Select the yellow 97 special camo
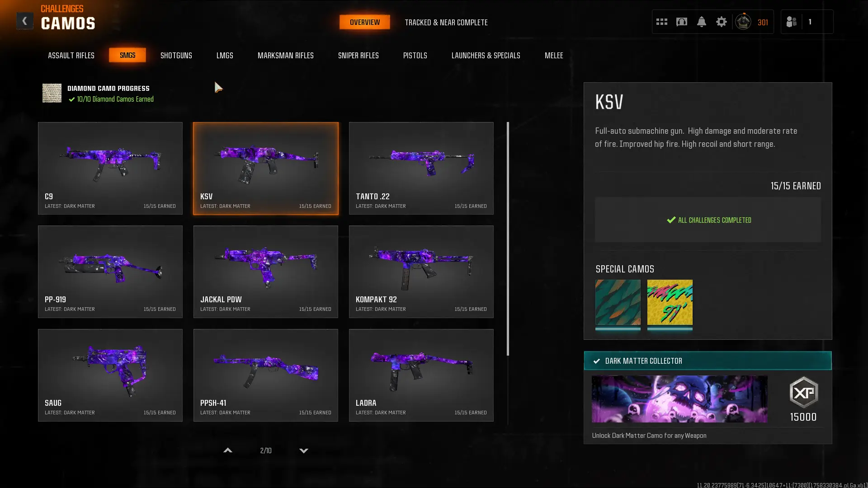This screenshot has height=488, width=868. (x=670, y=302)
